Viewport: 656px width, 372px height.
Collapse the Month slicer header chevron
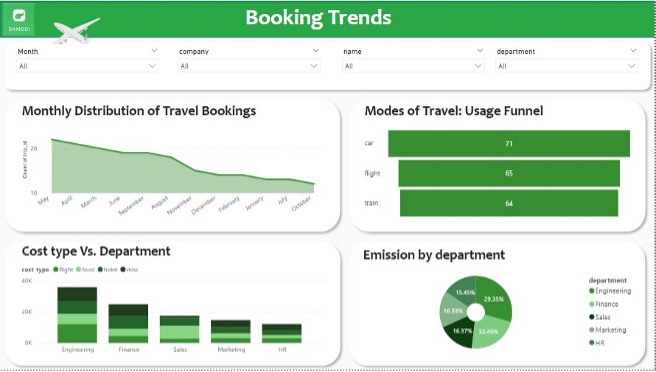(x=154, y=51)
